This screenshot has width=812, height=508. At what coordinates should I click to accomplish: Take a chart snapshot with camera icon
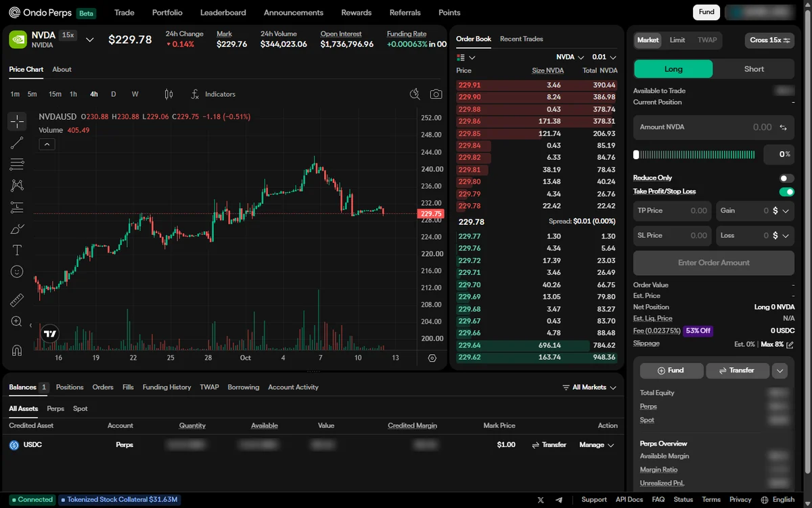tap(436, 94)
